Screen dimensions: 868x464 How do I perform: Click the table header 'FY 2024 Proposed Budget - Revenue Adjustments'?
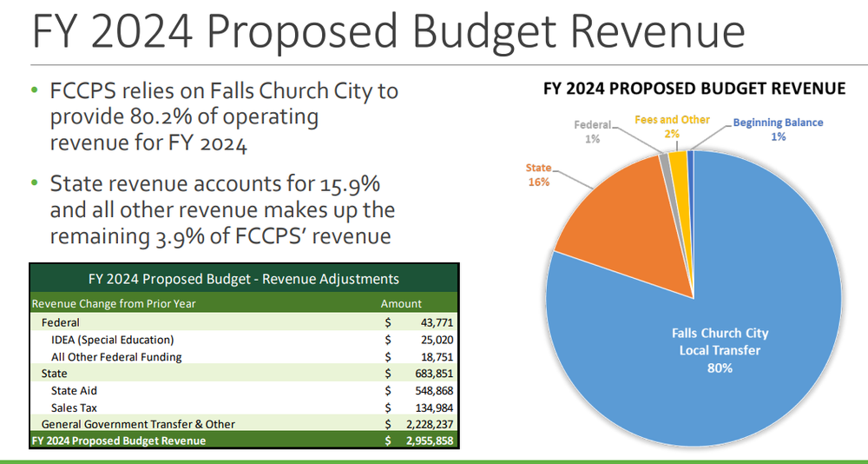(244, 278)
